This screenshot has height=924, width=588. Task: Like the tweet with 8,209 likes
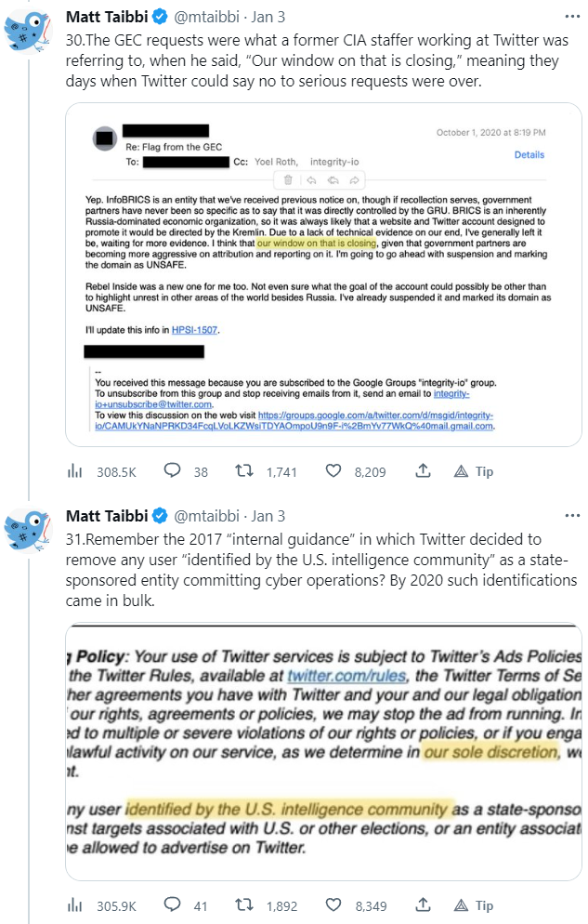point(334,471)
